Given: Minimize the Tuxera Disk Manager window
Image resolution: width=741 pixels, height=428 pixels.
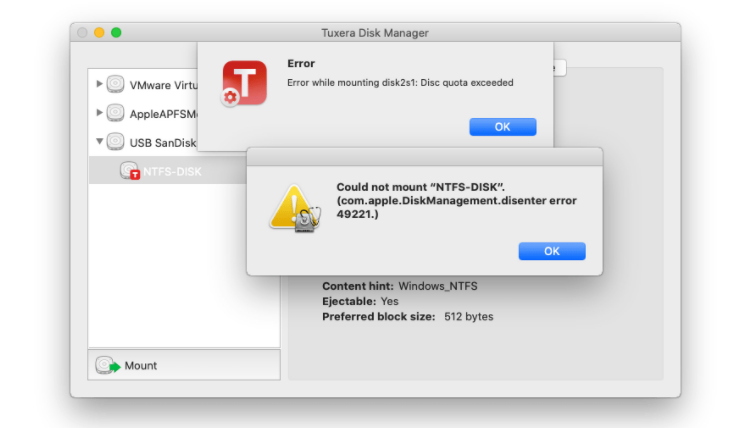Looking at the screenshot, I should coord(99,33).
